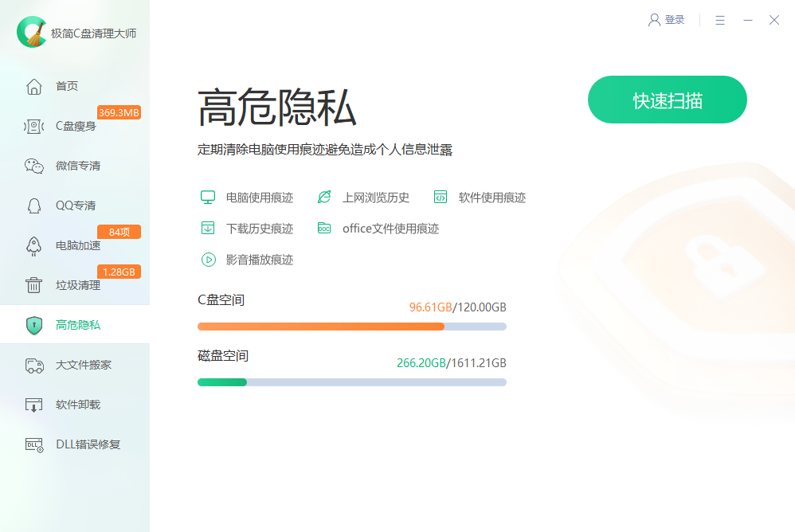Click the user login icon
The height and width of the screenshot is (532, 795).
tap(654, 20)
